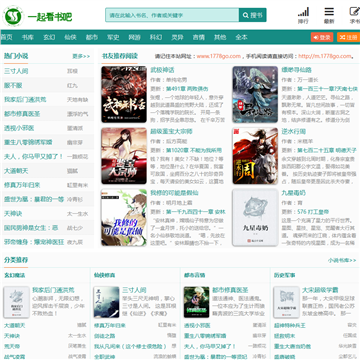Click the www.1778go.com site address link

tap(218, 56)
